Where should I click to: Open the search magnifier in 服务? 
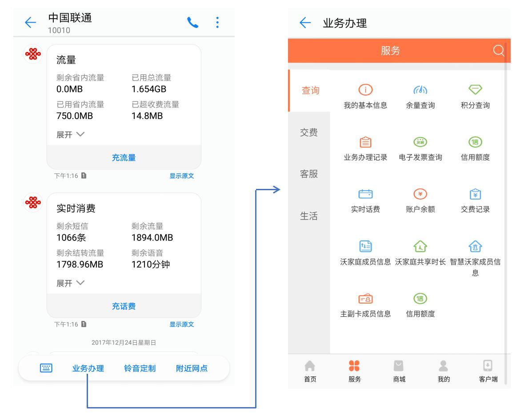(x=499, y=50)
